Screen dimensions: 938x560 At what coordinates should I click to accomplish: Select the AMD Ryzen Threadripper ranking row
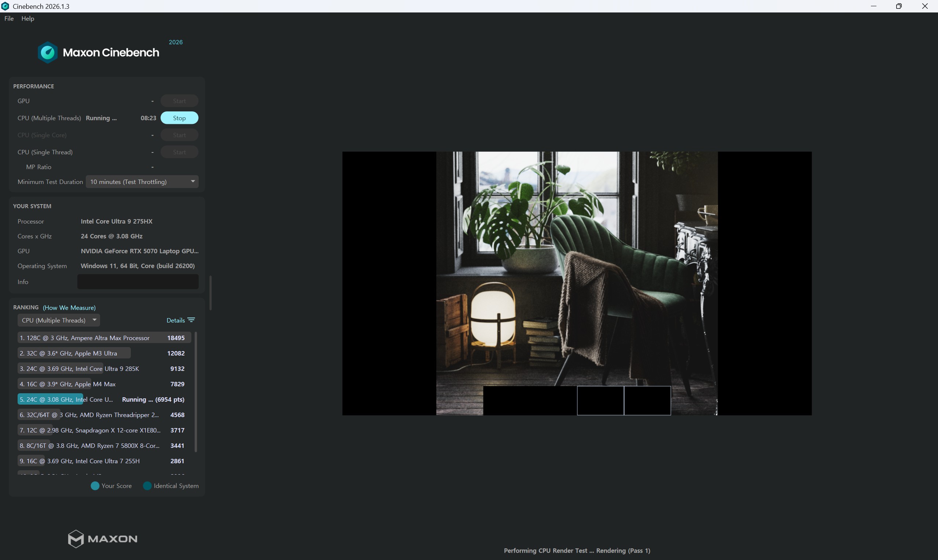tap(104, 415)
